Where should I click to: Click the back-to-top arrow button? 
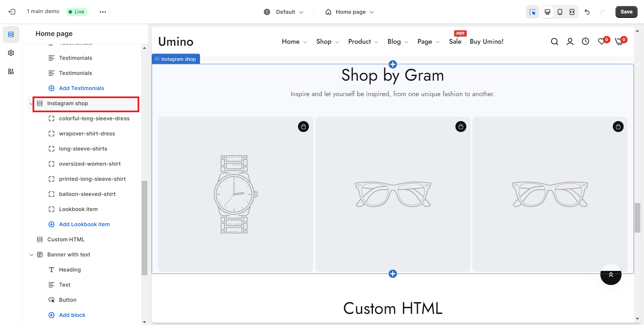coord(611,275)
